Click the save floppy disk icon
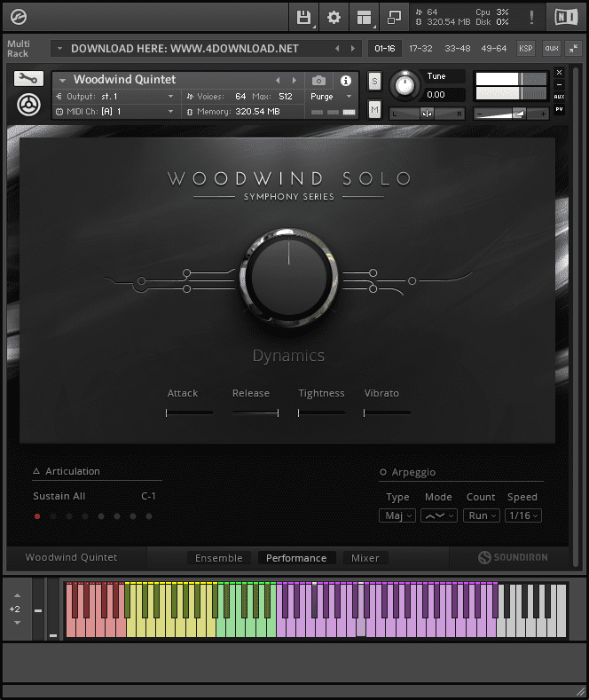Screen dimensions: 589x700 point(303,18)
